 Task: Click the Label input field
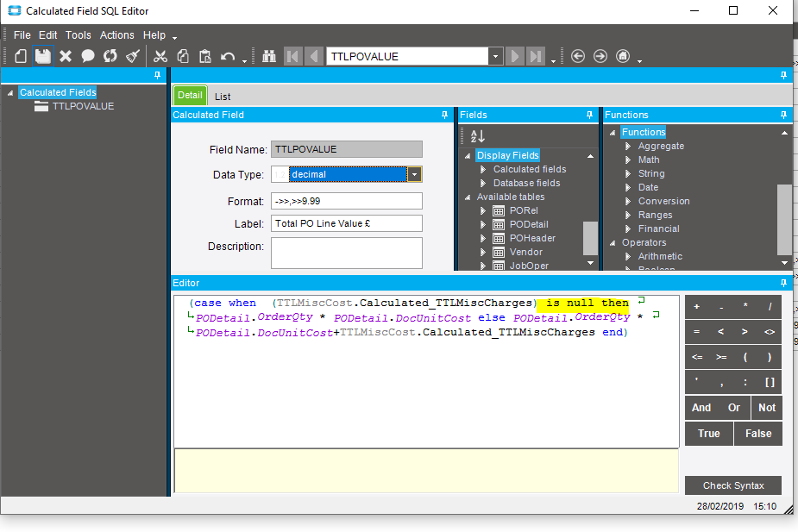coord(347,223)
